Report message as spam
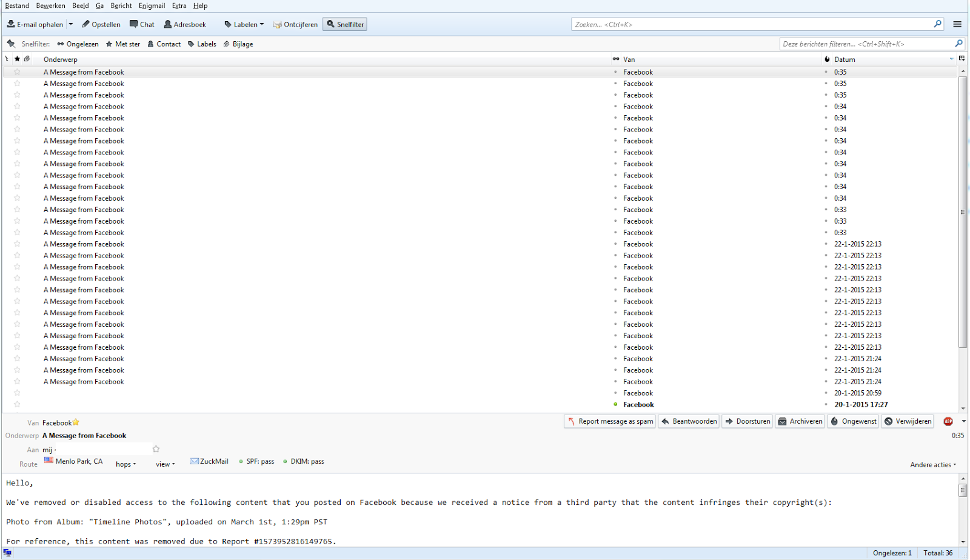This screenshot has height=560, width=970. point(610,421)
